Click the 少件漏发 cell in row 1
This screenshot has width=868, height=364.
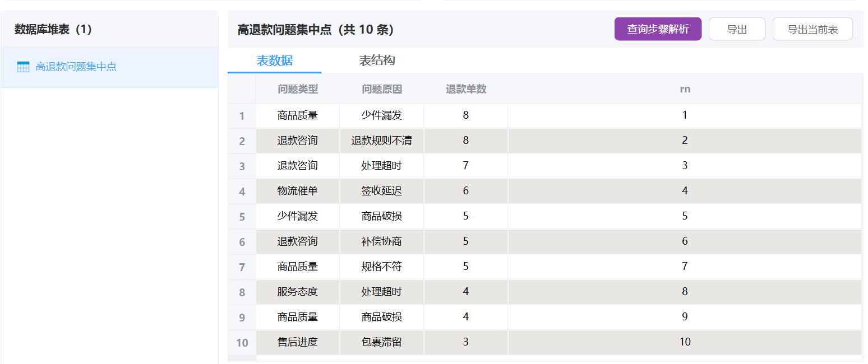click(x=382, y=115)
